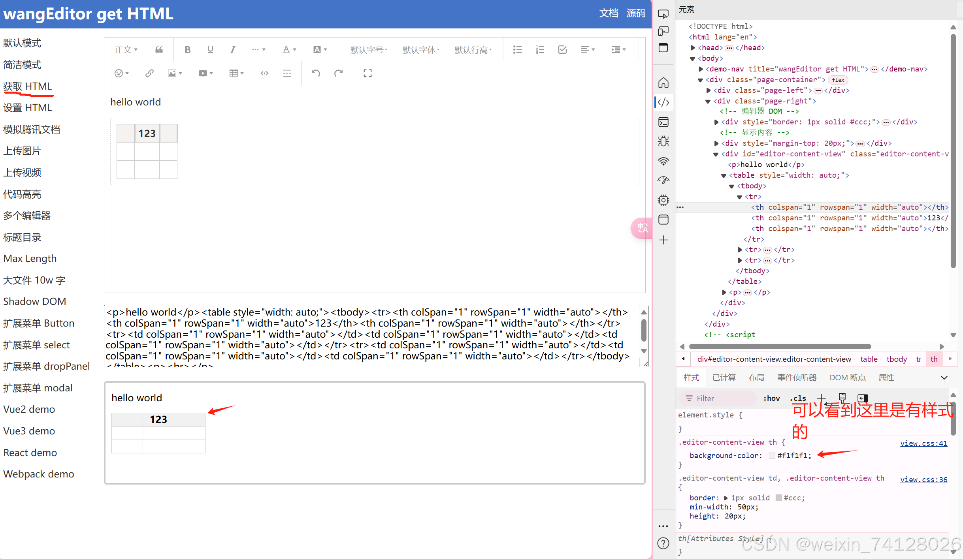Viewport: 963px width, 560px height.
Task: Open the 文档 link in header
Action: [x=609, y=13]
